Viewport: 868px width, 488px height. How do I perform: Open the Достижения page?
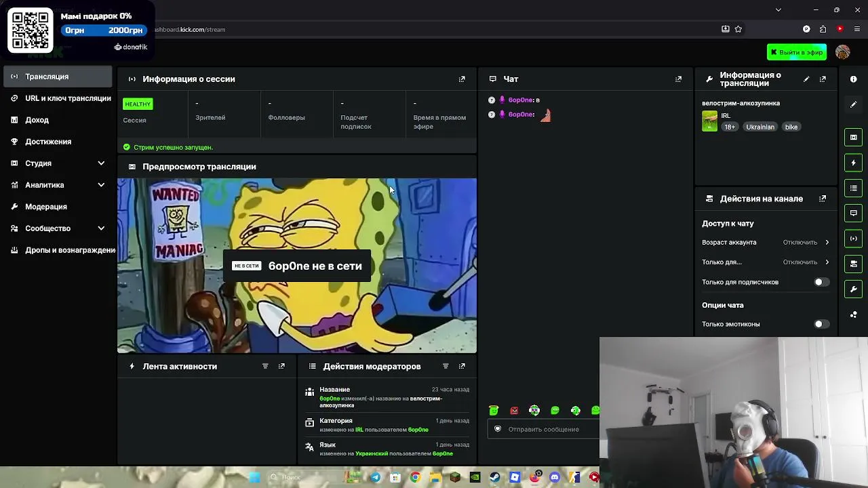click(58, 142)
